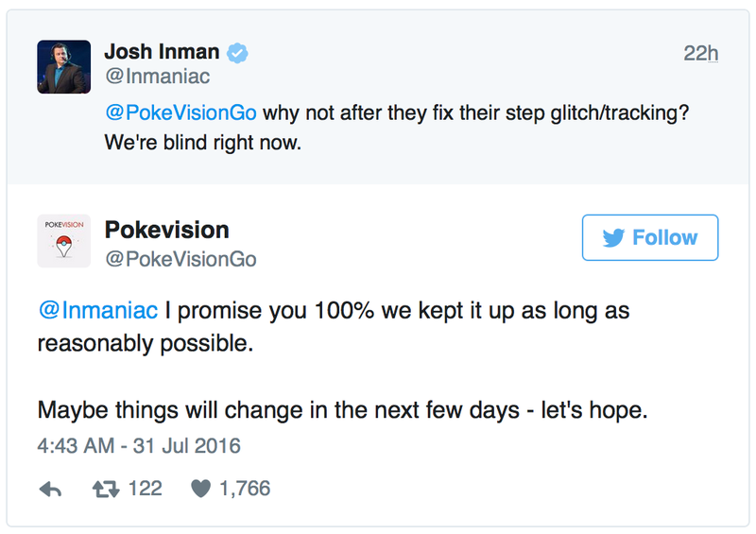Open the @Inmaniac mention in the reply
Viewport: 756px width, 534px height.
click(98, 310)
